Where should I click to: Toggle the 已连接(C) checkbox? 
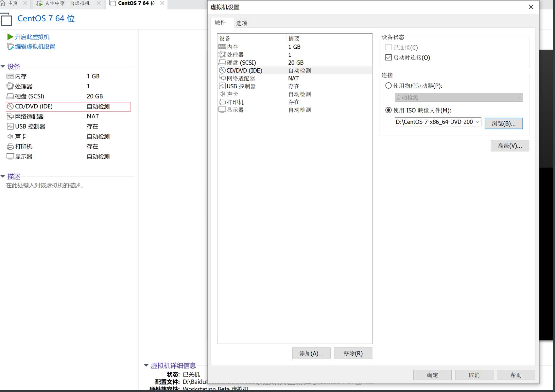pyautogui.click(x=389, y=47)
